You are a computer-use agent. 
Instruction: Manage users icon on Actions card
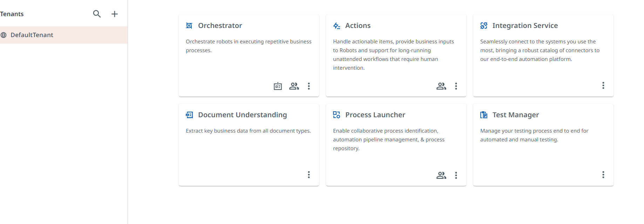[x=441, y=86]
